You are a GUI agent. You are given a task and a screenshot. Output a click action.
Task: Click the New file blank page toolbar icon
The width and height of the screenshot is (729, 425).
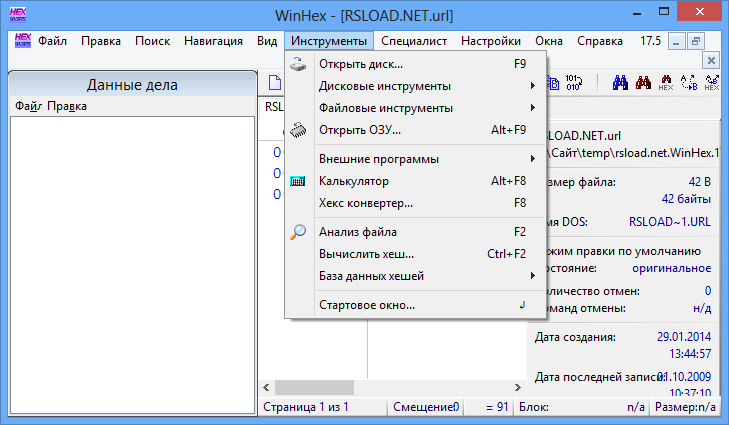coord(275,82)
